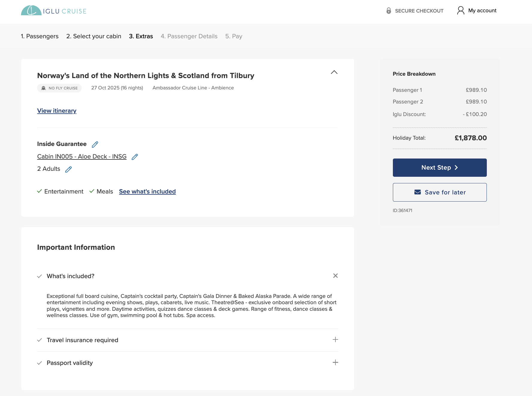Expand Travel insurance required section
Screen dimensions: 532x396
(x=335, y=339)
